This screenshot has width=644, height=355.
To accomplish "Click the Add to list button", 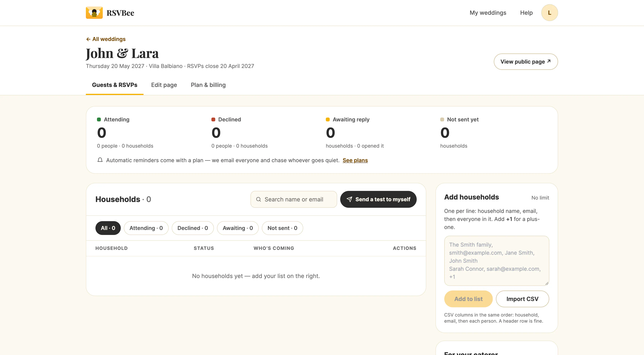I will 468,299.
